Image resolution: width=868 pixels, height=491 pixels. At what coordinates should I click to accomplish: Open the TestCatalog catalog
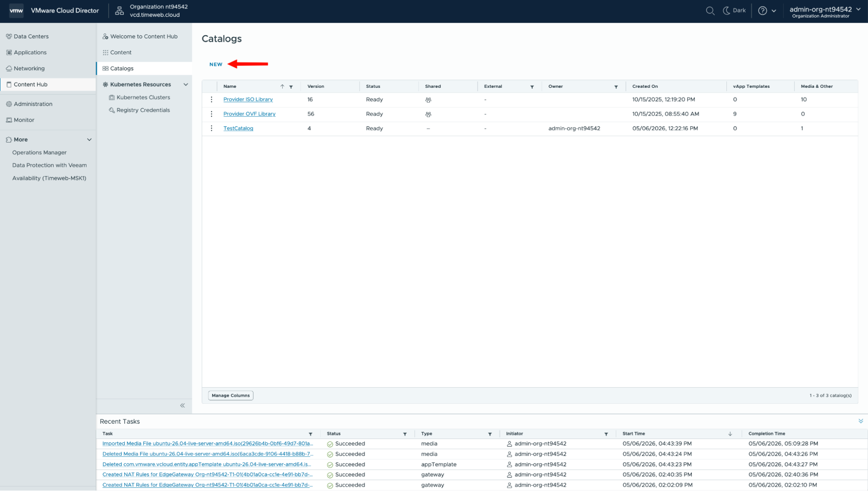tap(238, 129)
